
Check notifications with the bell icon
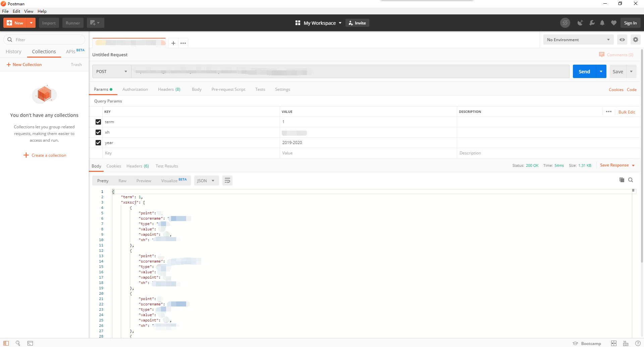click(602, 23)
